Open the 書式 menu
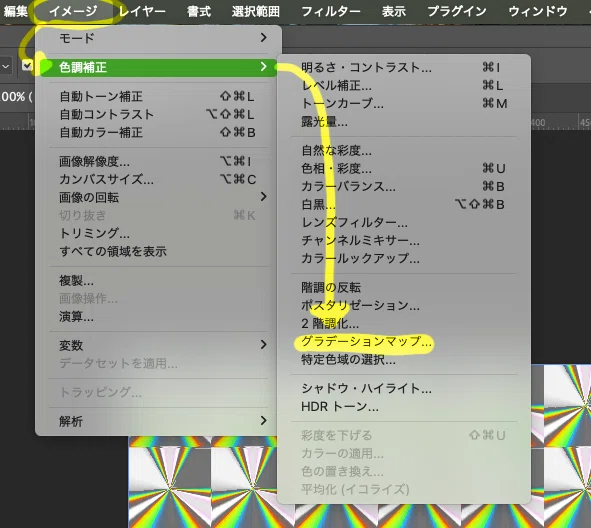This screenshot has width=591, height=528. 199,11
